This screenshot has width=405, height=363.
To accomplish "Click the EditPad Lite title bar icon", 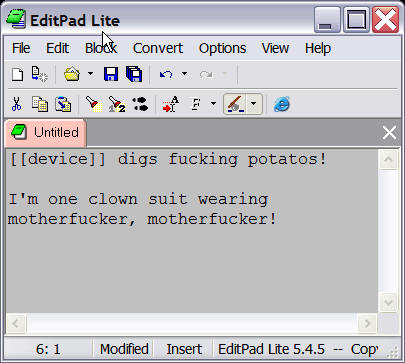I will (16, 19).
